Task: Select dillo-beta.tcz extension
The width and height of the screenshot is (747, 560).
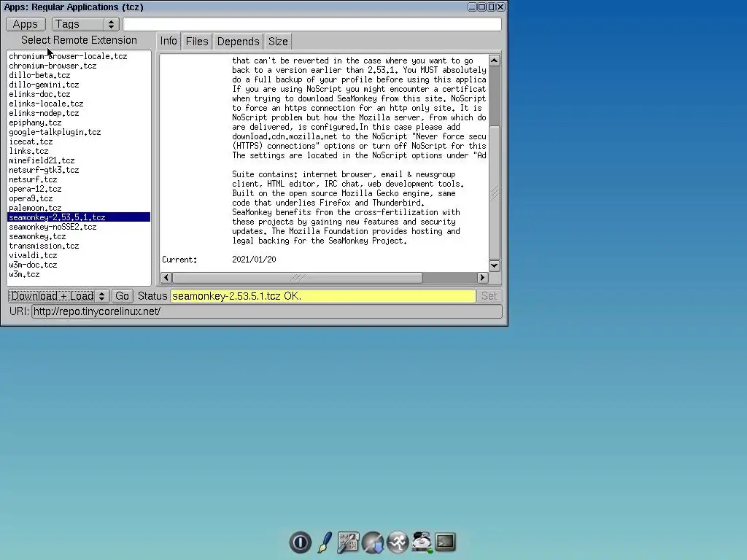Action: point(79,75)
